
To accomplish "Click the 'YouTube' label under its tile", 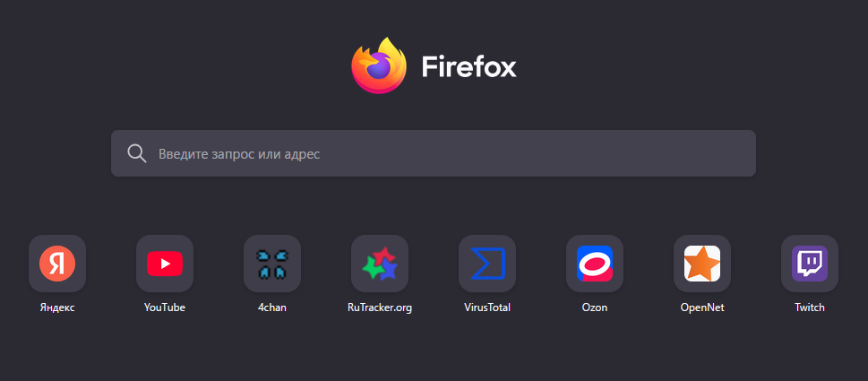I will (x=165, y=307).
